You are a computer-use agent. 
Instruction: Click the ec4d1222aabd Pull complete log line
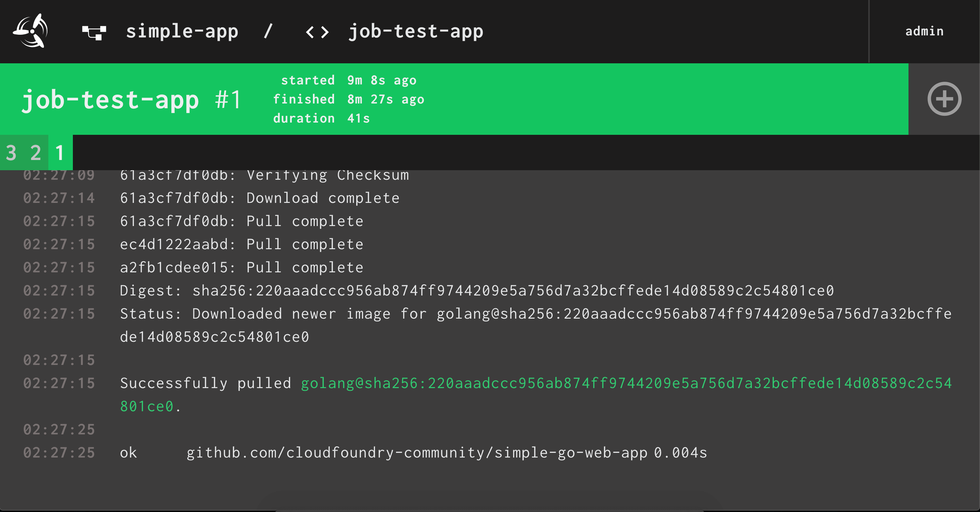tap(241, 244)
